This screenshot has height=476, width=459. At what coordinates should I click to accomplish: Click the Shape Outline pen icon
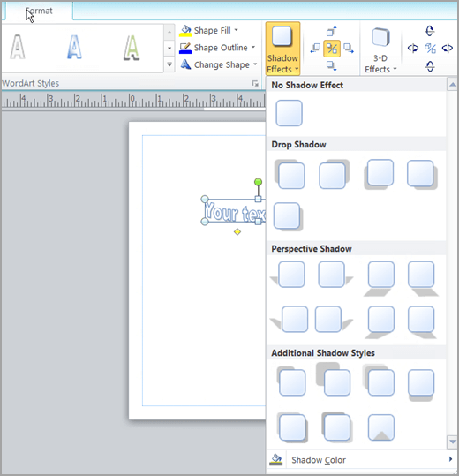coord(185,48)
